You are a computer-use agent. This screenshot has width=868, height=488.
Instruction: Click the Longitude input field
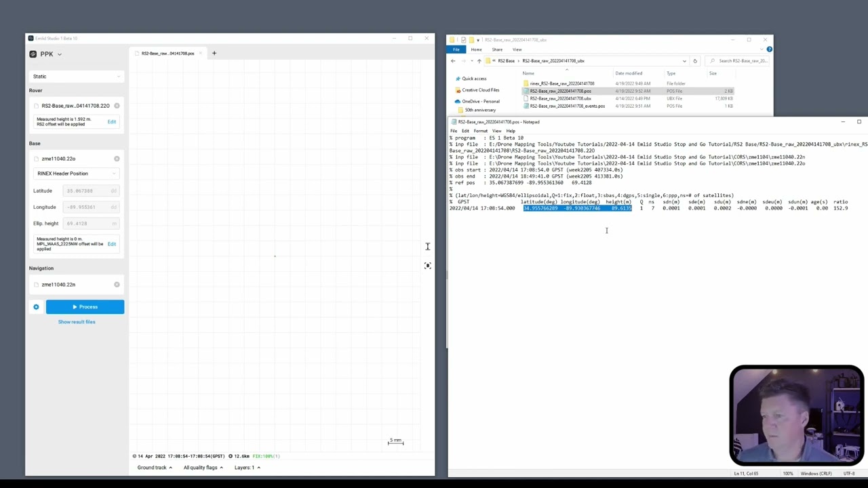tap(92, 207)
